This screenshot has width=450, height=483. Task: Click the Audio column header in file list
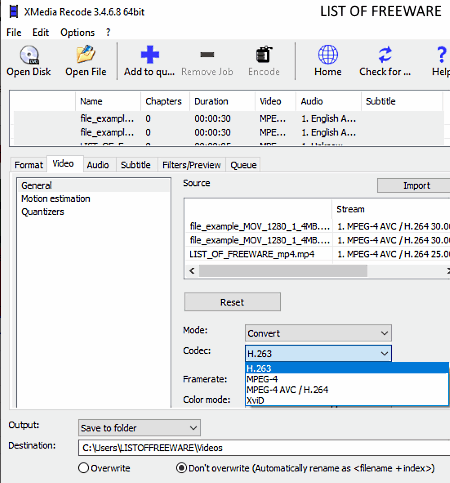(x=328, y=101)
